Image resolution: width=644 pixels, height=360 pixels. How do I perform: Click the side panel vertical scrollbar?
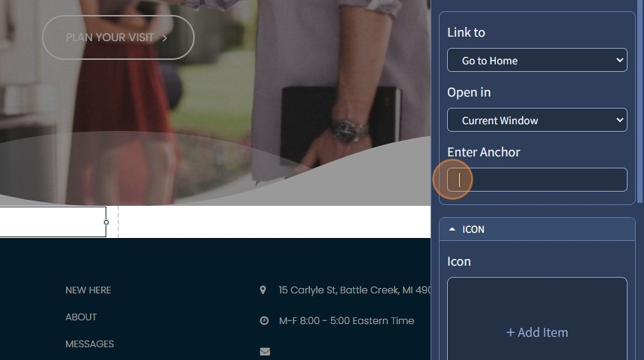click(x=640, y=103)
